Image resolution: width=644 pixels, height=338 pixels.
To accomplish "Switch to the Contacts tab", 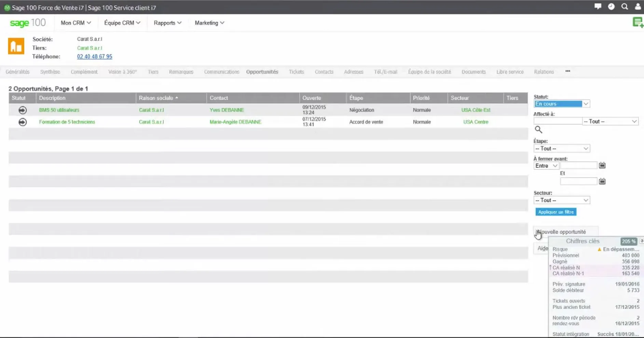I will coord(324,72).
